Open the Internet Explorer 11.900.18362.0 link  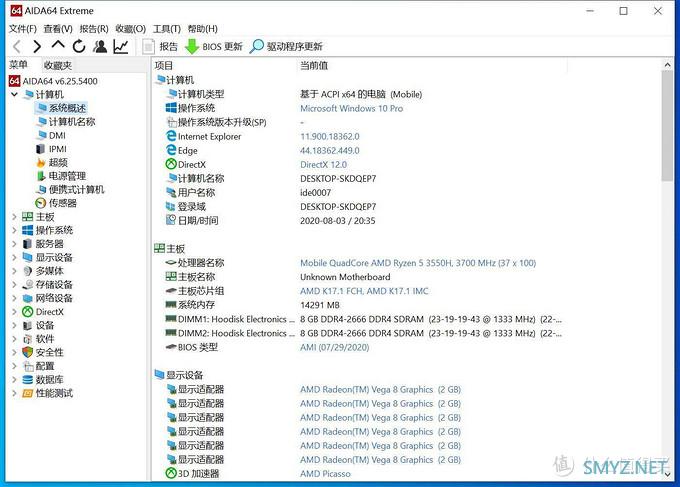[x=330, y=136]
